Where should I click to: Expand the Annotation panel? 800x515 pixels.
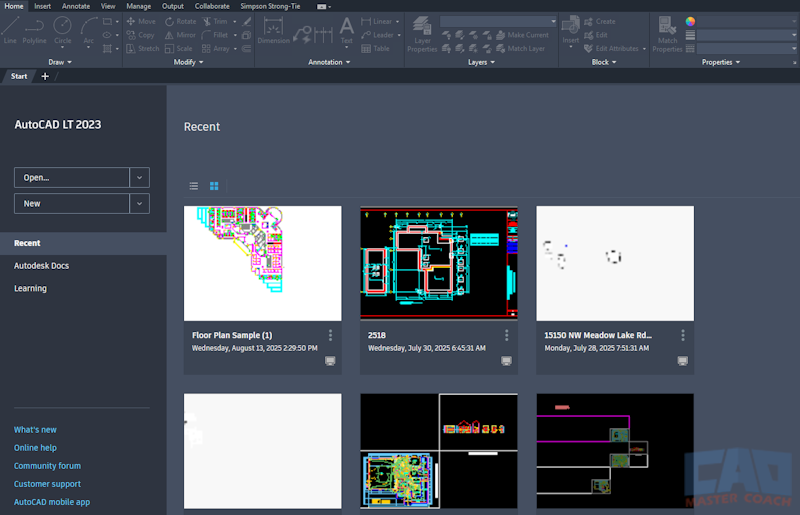[329, 62]
